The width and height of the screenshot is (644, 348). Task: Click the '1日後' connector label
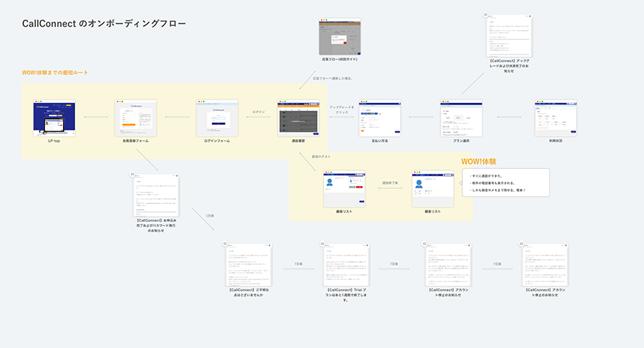[210, 216]
